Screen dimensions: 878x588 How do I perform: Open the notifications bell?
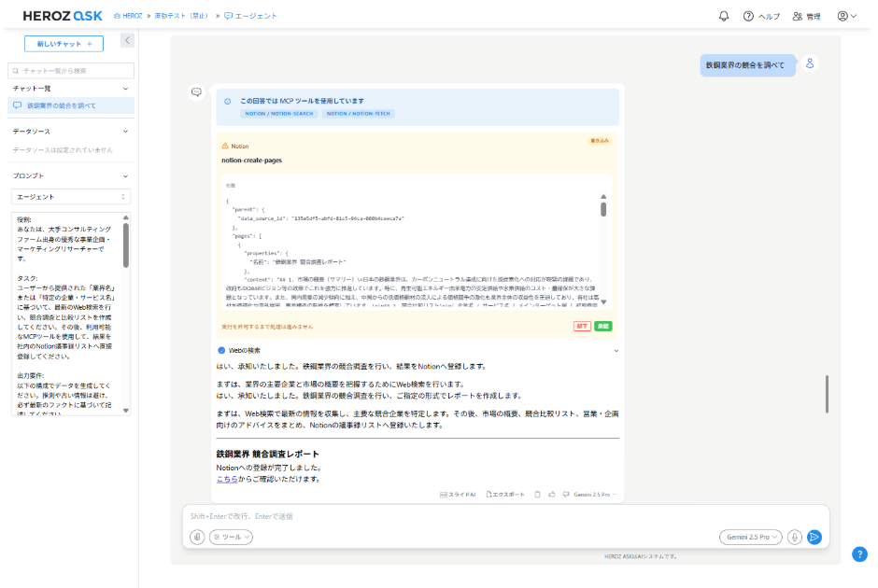pyautogui.click(x=724, y=16)
